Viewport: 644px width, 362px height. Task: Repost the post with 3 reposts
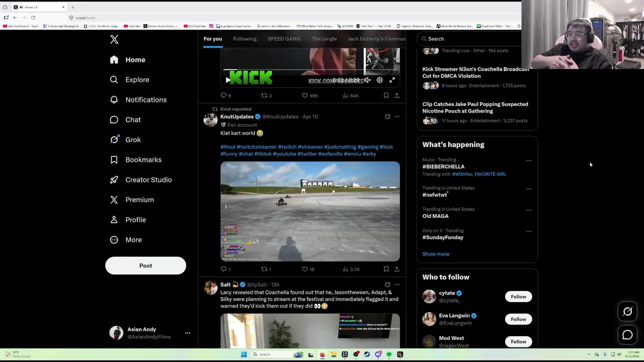pos(266,96)
